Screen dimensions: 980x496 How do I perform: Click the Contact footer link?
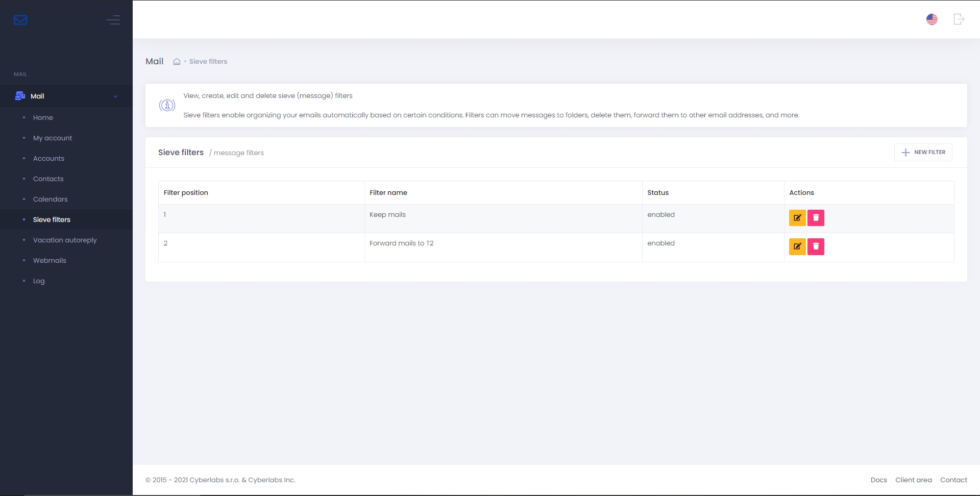coord(953,480)
